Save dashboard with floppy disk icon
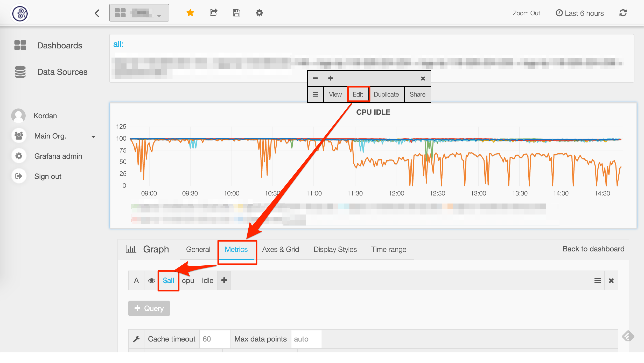This screenshot has width=644, height=363. coord(236,13)
